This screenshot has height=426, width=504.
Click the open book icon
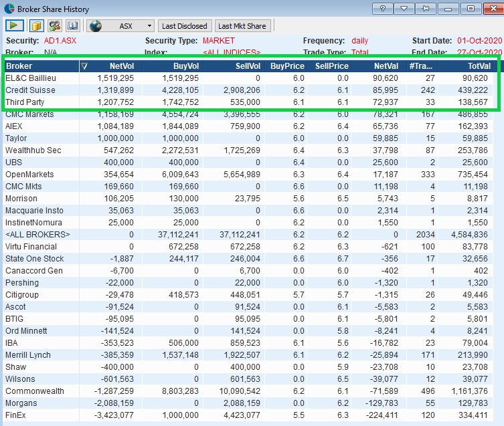[73, 25]
